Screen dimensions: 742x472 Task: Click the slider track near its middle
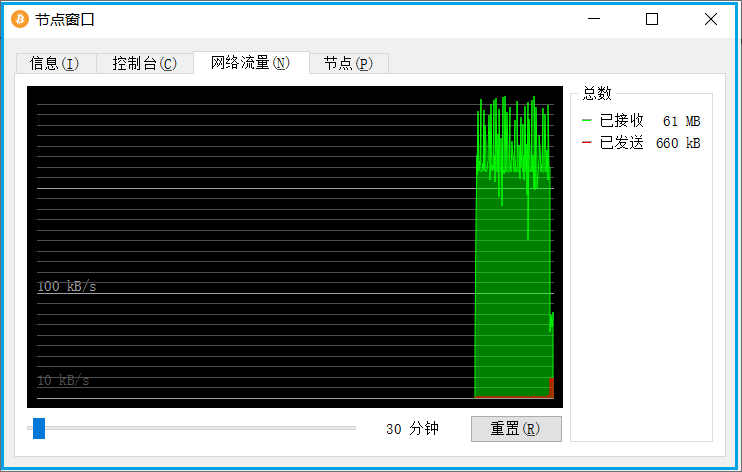(x=192, y=428)
